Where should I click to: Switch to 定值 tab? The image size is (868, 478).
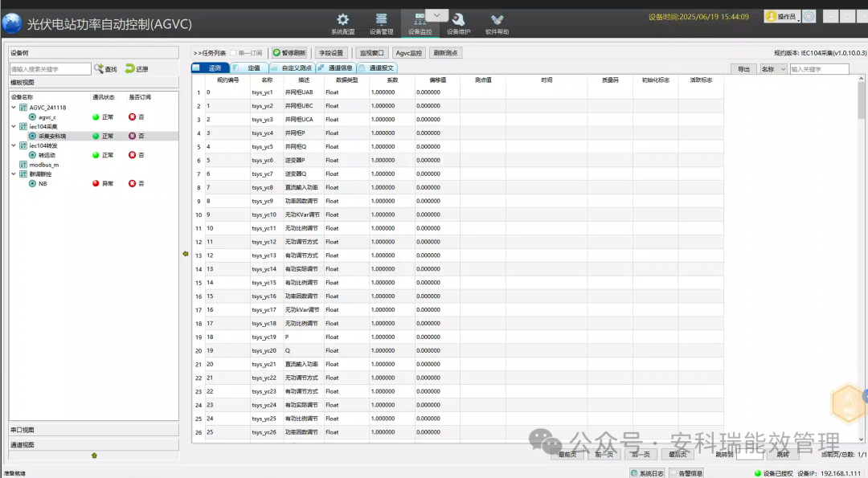[249, 68]
